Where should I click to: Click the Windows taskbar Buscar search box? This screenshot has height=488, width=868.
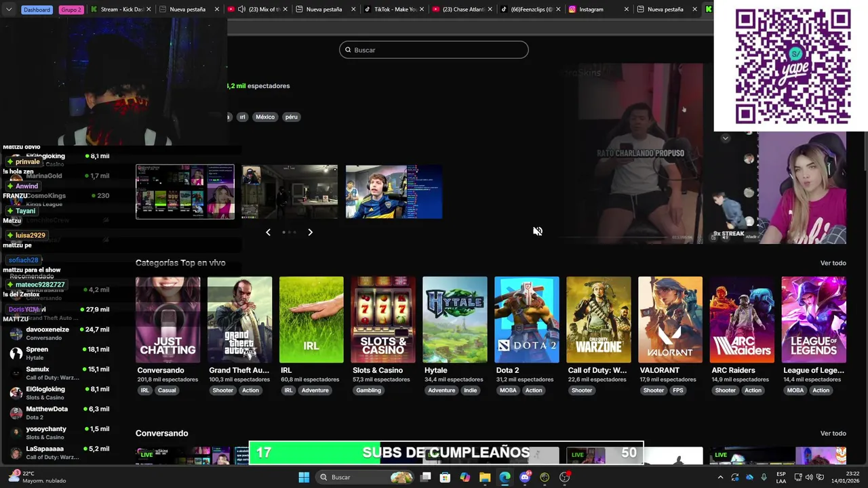pos(366,477)
